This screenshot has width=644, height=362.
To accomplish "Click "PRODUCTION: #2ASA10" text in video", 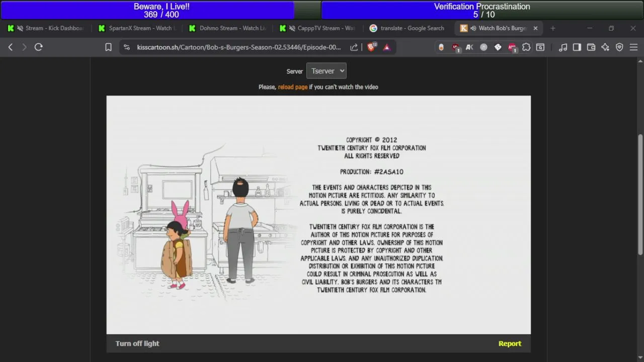I will pyautogui.click(x=372, y=172).
